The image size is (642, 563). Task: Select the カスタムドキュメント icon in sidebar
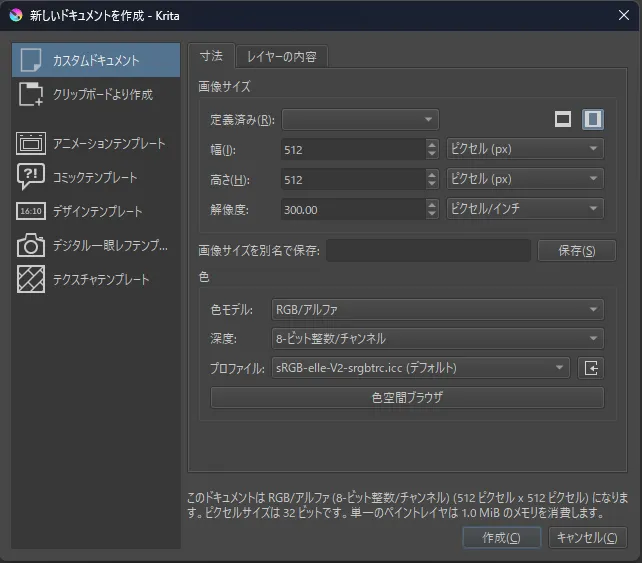31,60
